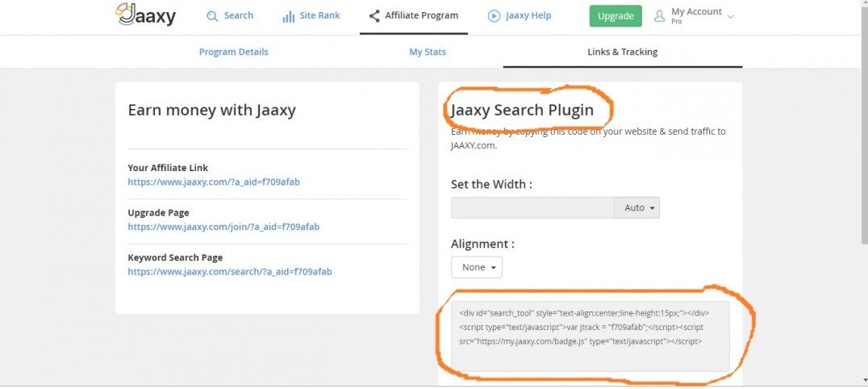
Task: Click the 'Alignment :' label
Action: point(482,244)
